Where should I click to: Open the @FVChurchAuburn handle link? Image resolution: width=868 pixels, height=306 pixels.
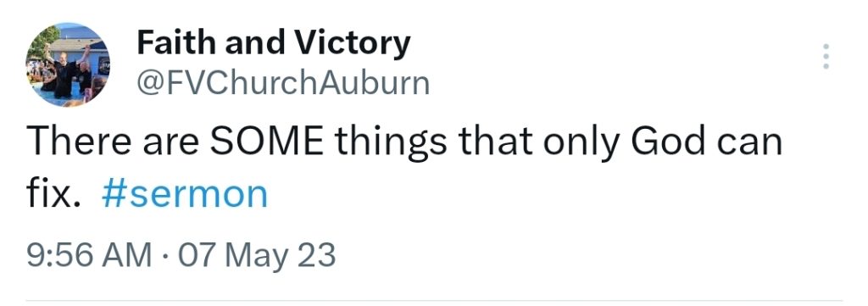point(283,83)
